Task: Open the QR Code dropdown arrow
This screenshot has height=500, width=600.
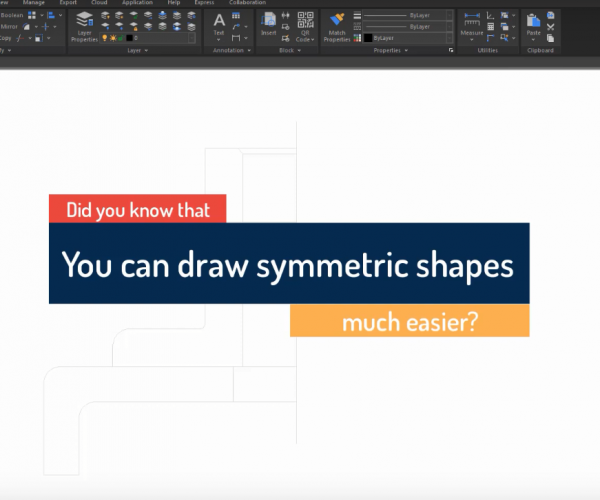Action: (313, 39)
